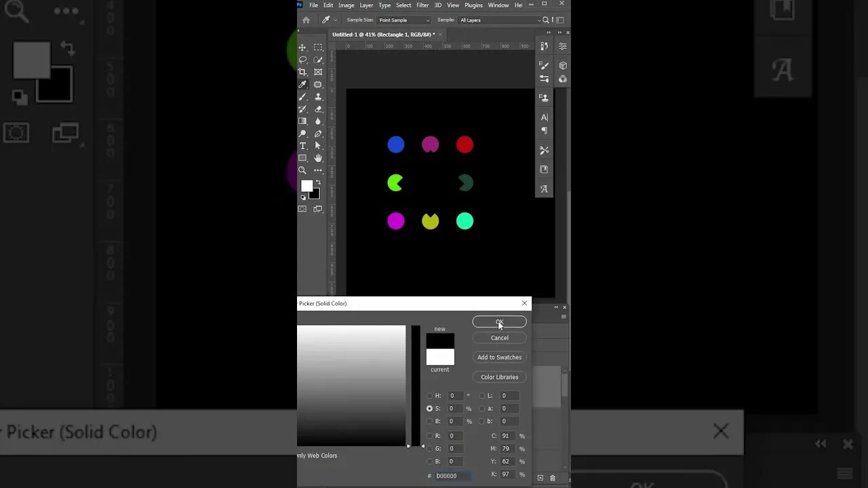Click the foreground color white swatch
The height and width of the screenshot is (488, 868).
click(306, 185)
